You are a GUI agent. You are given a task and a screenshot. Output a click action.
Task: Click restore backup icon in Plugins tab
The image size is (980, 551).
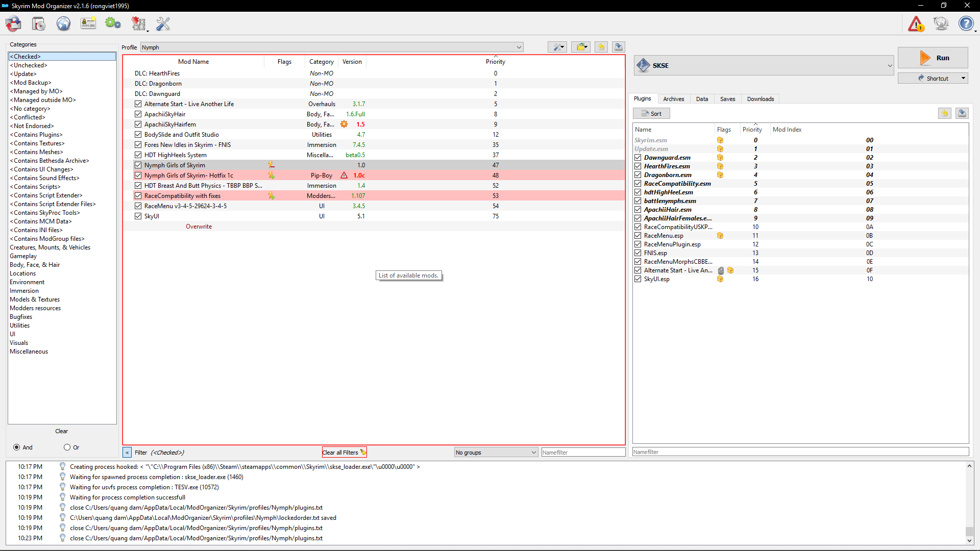945,113
